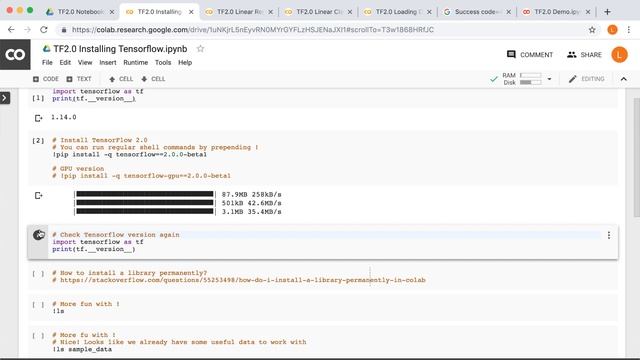Expand the left sidebar with the arrow tab

[5, 98]
